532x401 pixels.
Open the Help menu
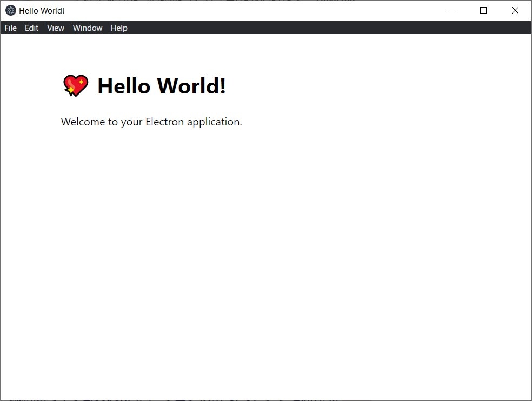[x=119, y=28]
